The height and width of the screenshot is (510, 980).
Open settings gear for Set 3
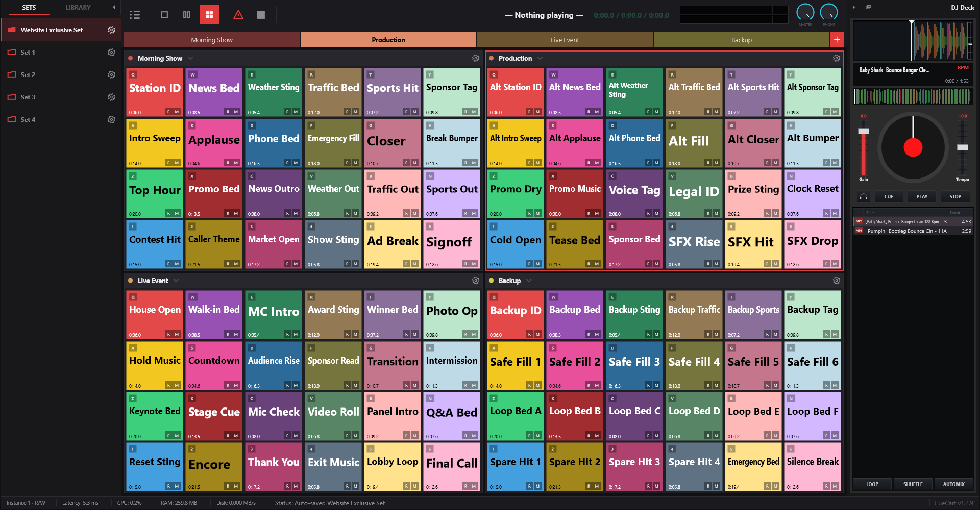[x=111, y=97]
